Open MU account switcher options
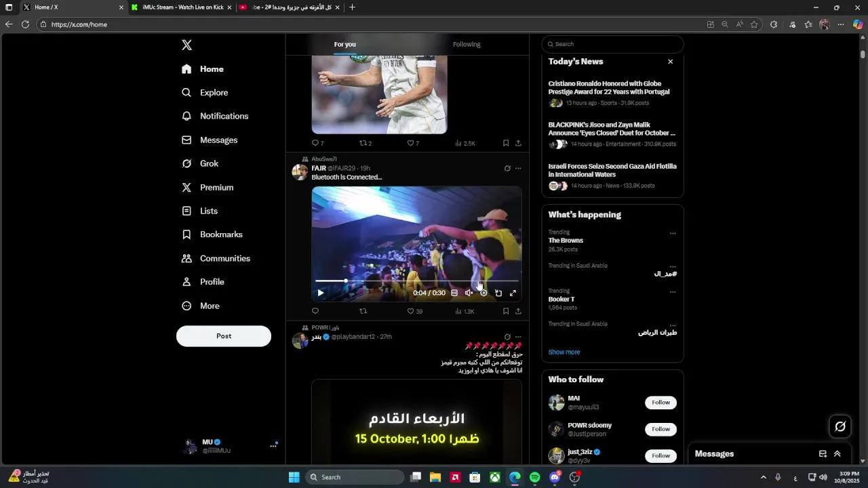This screenshot has height=488, width=868. pyautogui.click(x=273, y=446)
